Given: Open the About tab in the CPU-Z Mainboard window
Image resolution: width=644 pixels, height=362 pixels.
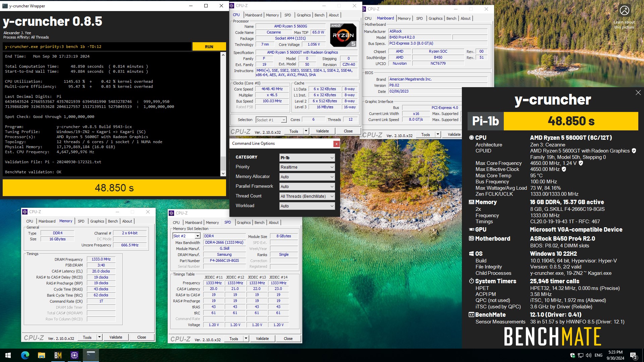Looking at the screenshot, I should pyautogui.click(x=465, y=18).
